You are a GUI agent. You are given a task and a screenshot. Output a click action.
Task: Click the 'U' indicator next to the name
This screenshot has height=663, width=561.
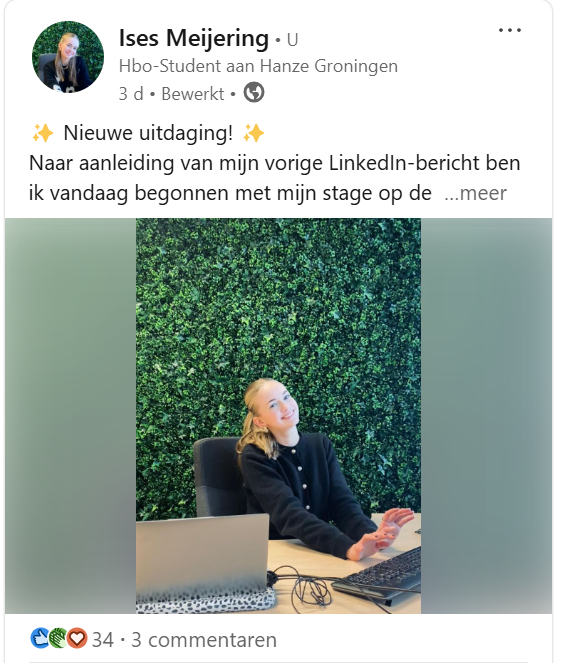[x=293, y=40]
